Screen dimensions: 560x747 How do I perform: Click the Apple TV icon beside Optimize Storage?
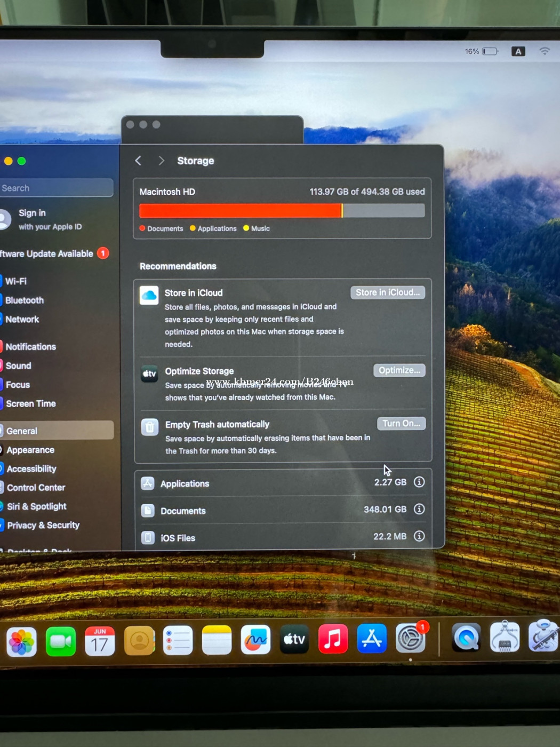149,374
